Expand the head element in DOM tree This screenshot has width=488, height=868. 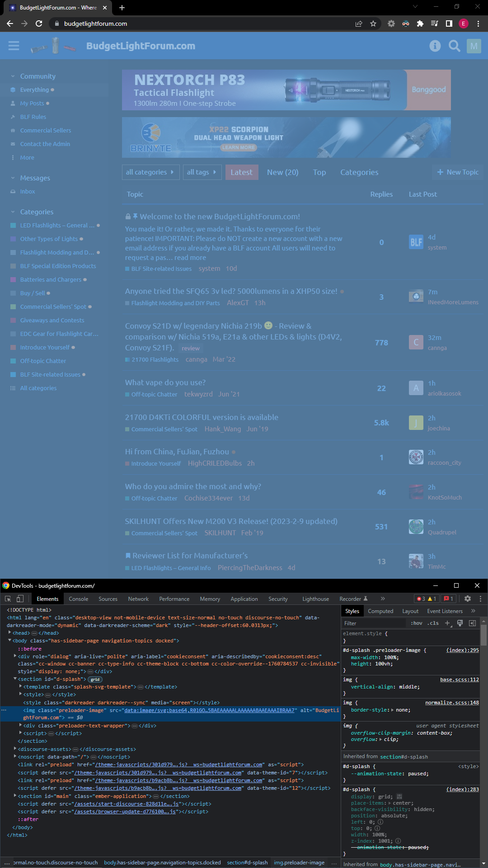click(x=10, y=633)
